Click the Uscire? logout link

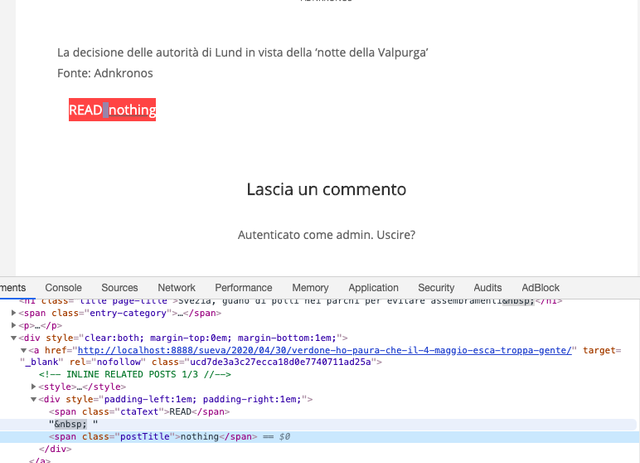tap(396, 235)
